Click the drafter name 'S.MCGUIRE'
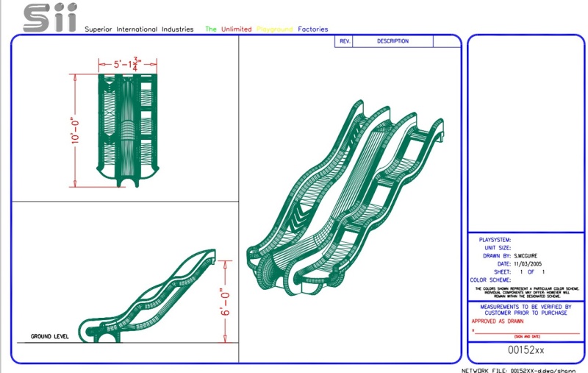588x373 pixels. tap(526, 256)
